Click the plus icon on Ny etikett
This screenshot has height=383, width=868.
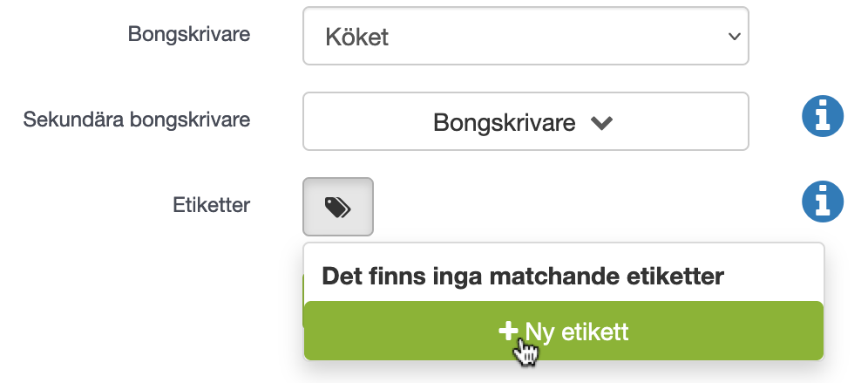click(507, 332)
